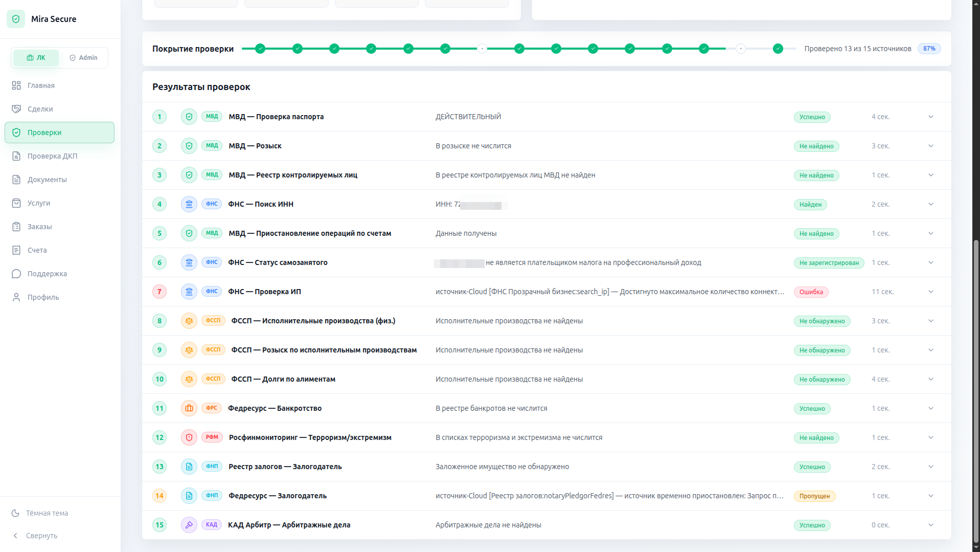Click the shield icon for МВД — Проверка паспорта
Image resolution: width=980 pixels, height=552 pixels.
(x=189, y=117)
